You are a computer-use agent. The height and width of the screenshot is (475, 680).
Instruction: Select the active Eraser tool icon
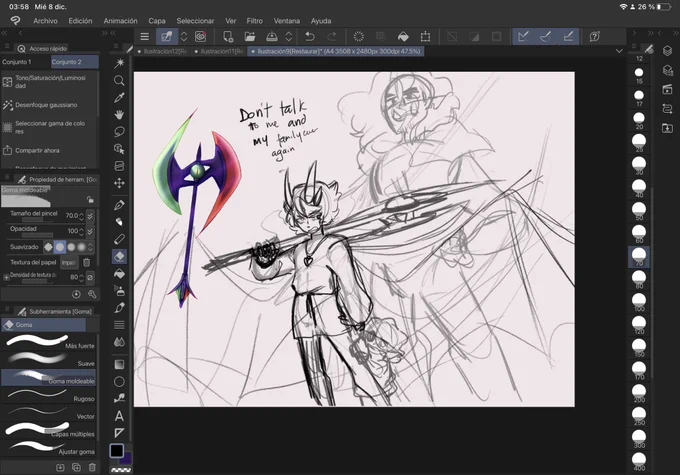(119, 256)
